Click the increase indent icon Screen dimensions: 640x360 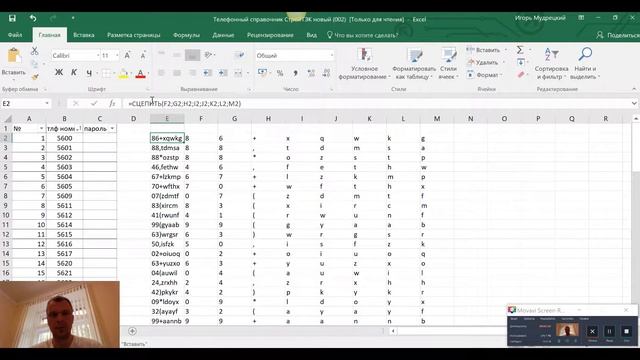point(223,73)
